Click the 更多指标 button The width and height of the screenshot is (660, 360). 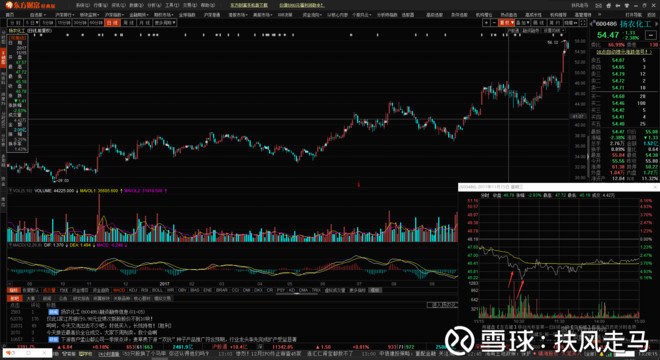click(x=357, y=290)
